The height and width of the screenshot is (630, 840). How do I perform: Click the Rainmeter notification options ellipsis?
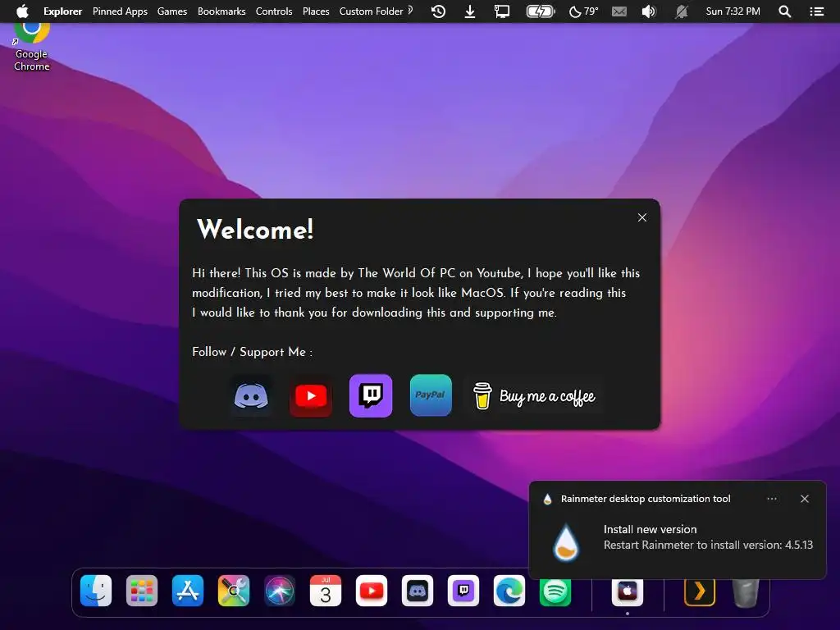point(771,499)
